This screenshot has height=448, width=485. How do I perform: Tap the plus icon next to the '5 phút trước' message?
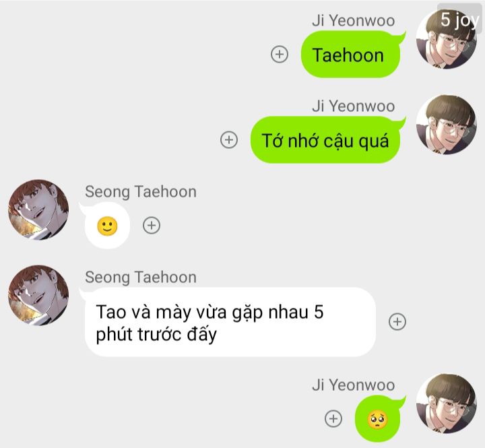[397, 322]
